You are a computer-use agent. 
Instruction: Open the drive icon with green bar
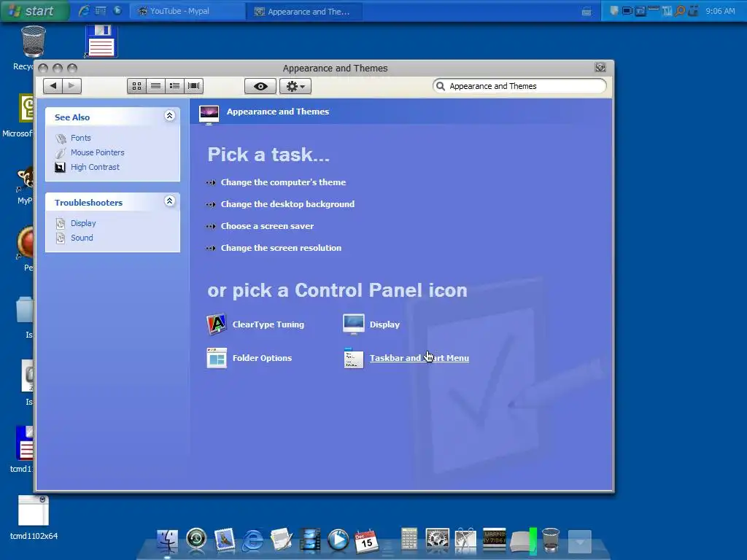click(523, 541)
